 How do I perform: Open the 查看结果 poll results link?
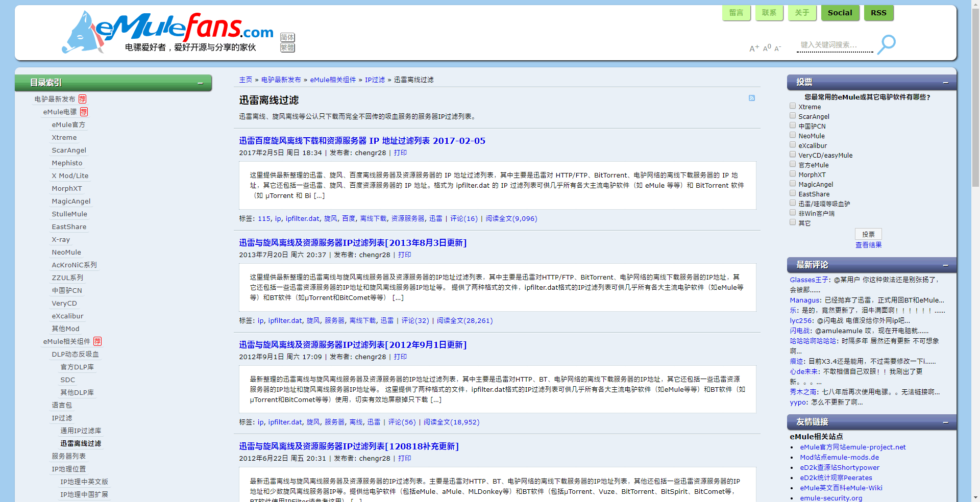tap(868, 245)
